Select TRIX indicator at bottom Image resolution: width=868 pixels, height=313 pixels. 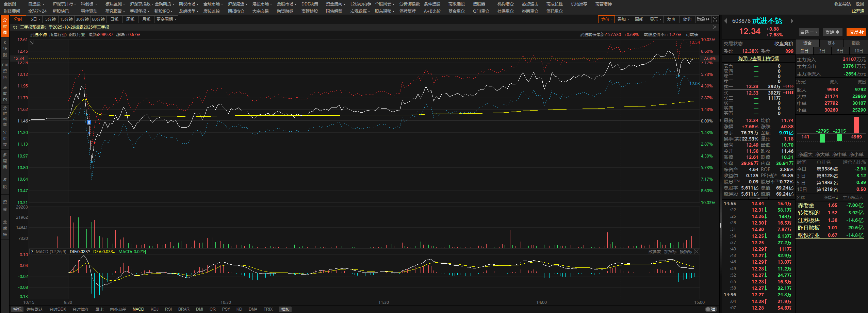[x=268, y=309]
